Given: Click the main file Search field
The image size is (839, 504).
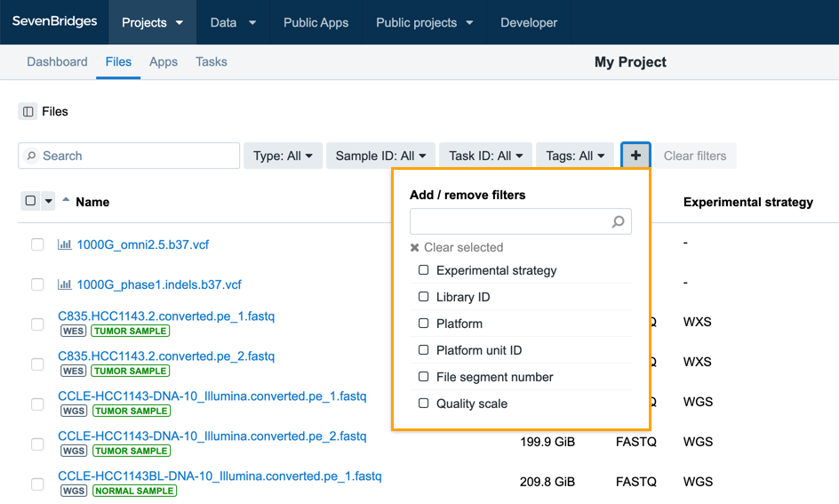Looking at the screenshot, I should 129,156.
